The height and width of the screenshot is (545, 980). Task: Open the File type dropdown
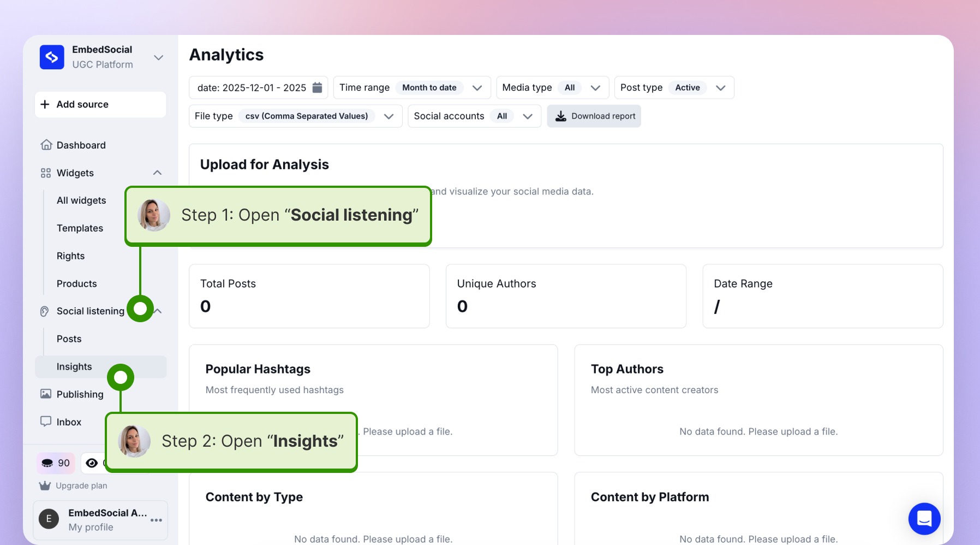click(x=296, y=116)
